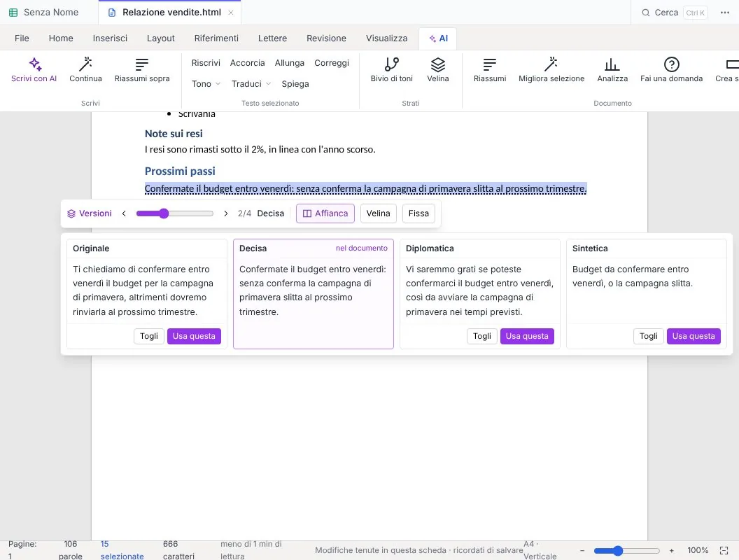Screen dimensions: 739x560
Task: Click Usa questa on Originale card
Action: [x=194, y=336]
